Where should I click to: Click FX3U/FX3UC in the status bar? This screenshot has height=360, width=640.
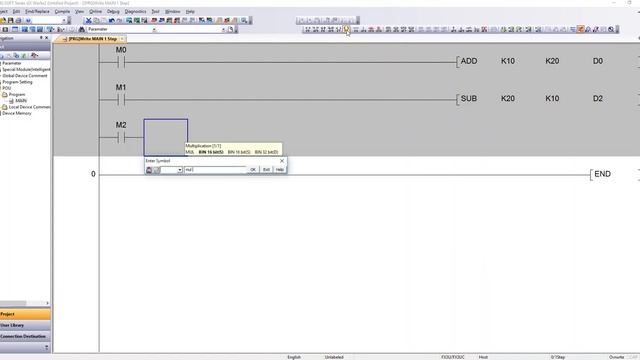pyautogui.click(x=453, y=357)
